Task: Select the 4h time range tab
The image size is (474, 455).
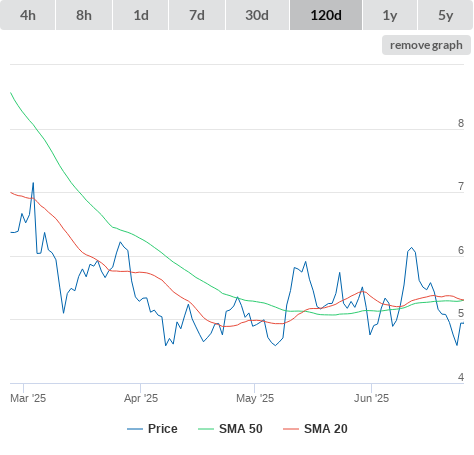Action: (28, 15)
